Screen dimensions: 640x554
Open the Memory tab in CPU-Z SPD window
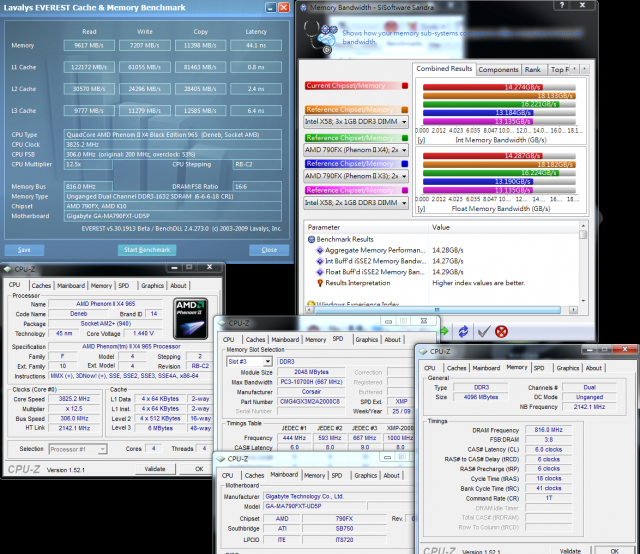coord(316,339)
